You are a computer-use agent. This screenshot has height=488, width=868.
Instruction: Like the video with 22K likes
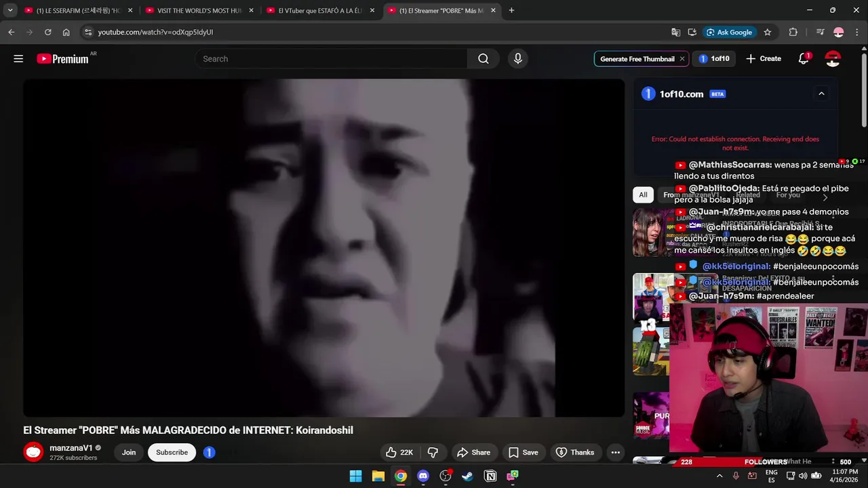coord(399,453)
